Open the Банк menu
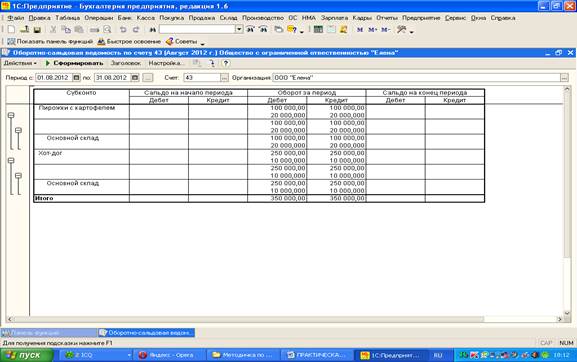577x362 pixels. pyautogui.click(x=125, y=18)
